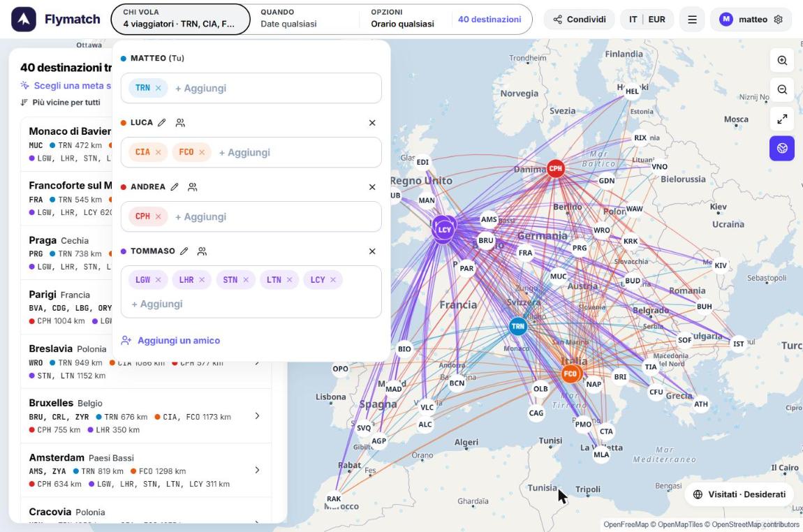The image size is (803, 532).
Task: Remove CIA airport from Luca
Action: [159, 152]
